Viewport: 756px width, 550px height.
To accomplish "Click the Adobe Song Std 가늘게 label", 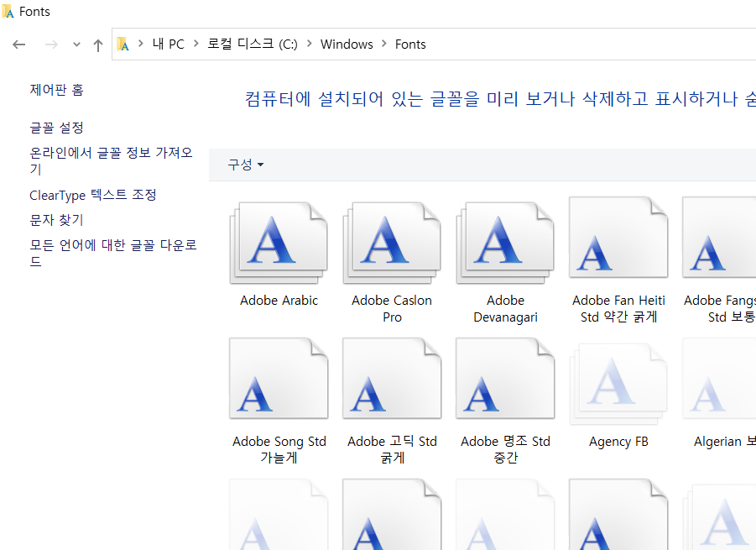I will (x=279, y=449).
